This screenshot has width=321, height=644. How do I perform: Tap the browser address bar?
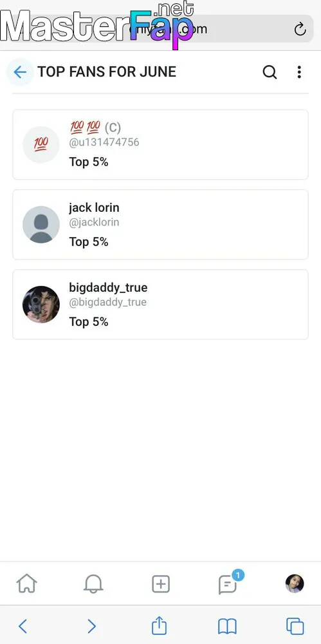(161, 29)
